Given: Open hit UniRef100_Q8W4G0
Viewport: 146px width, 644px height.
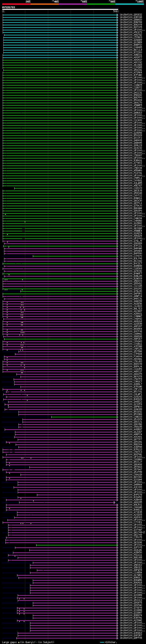Looking at the screenshot, I should (x=131, y=20).
